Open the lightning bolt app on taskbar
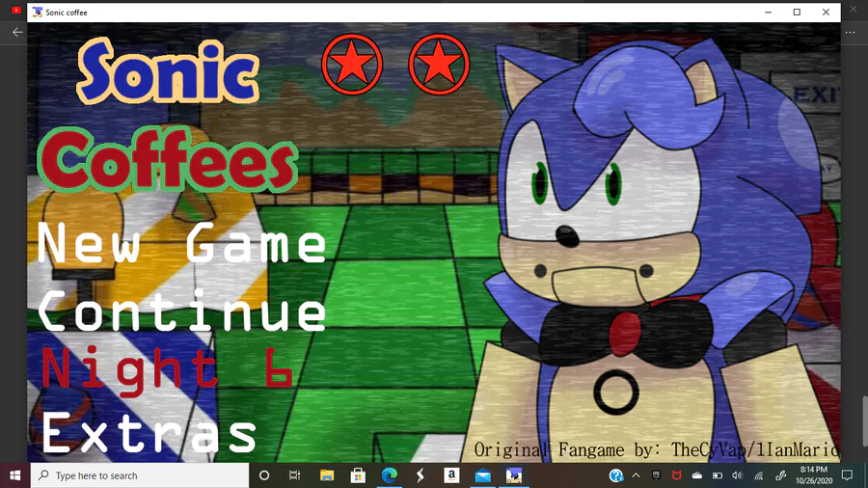Image resolution: width=868 pixels, height=488 pixels. (420, 475)
